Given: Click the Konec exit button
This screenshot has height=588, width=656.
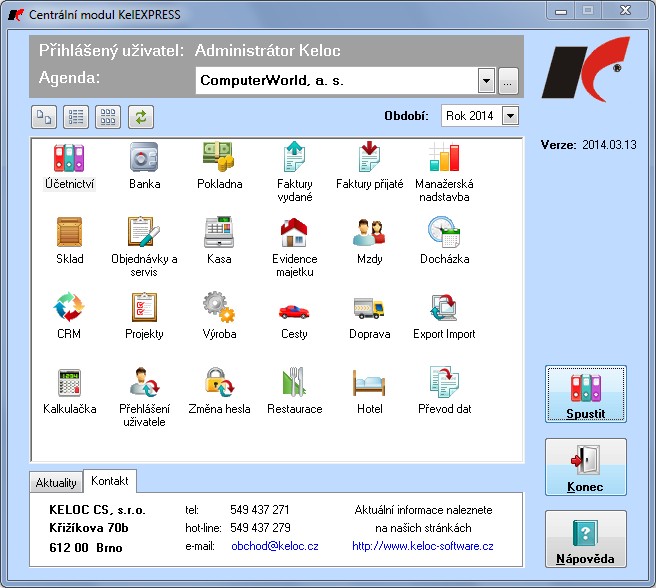Looking at the screenshot, I should 585,467.
